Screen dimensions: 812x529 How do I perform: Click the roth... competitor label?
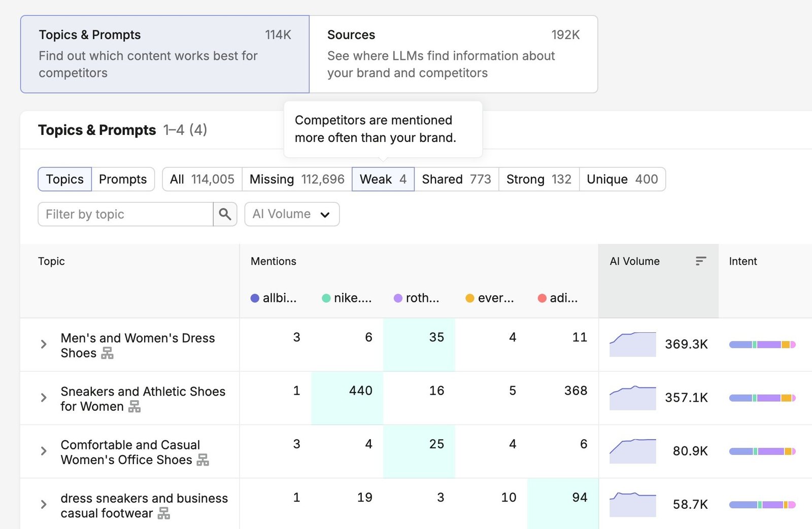click(422, 298)
